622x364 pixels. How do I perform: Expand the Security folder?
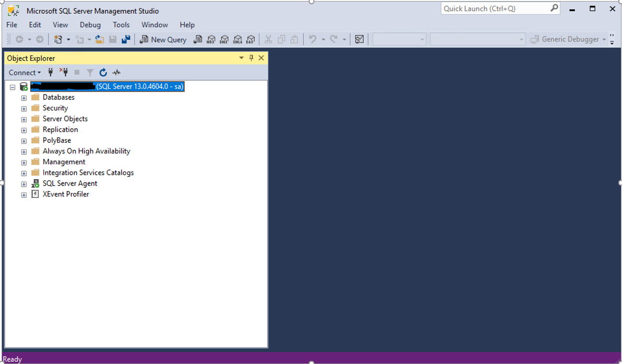[x=24, y=109]
